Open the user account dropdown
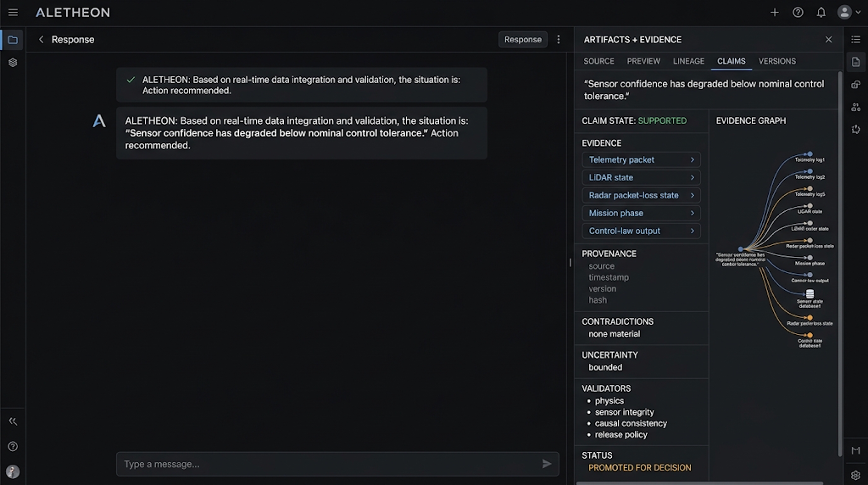The height and width of the screenshot is (485, 868). coord(849,12)
